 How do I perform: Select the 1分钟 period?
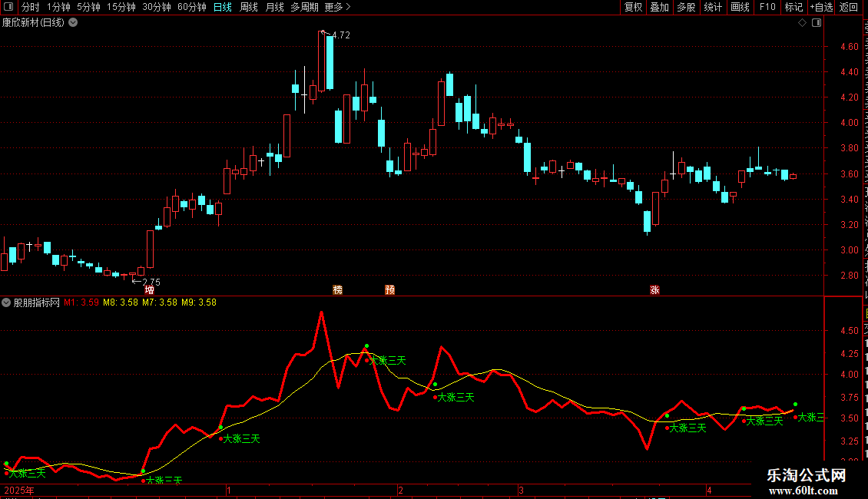[58, 7]
